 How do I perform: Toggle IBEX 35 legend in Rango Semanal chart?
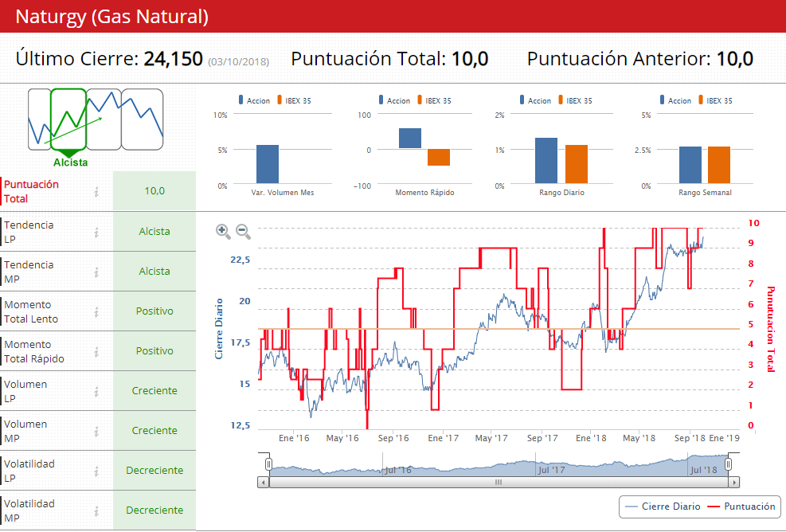[x=716, y=100]
